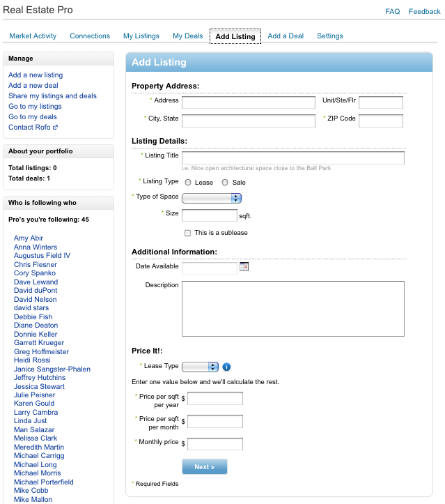
Task: Focus the Price per sqft per month field
Action: click(x=215, y=421)
